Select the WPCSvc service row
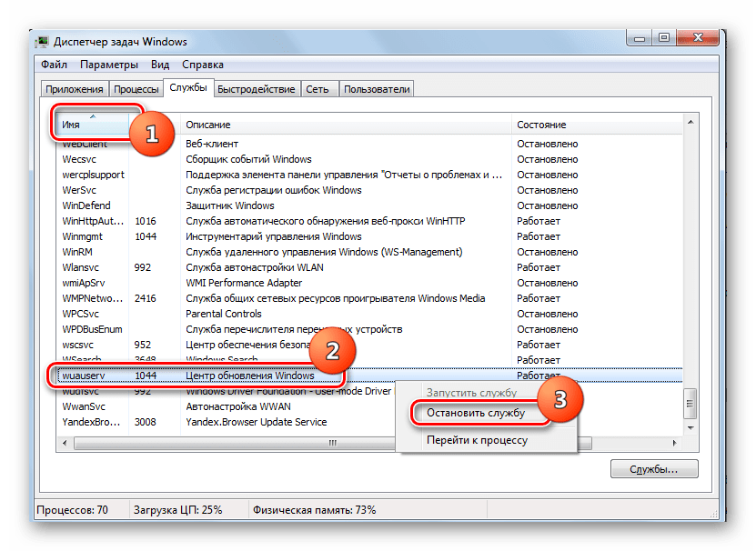This screenshot has height=551, width=756. 369,314
